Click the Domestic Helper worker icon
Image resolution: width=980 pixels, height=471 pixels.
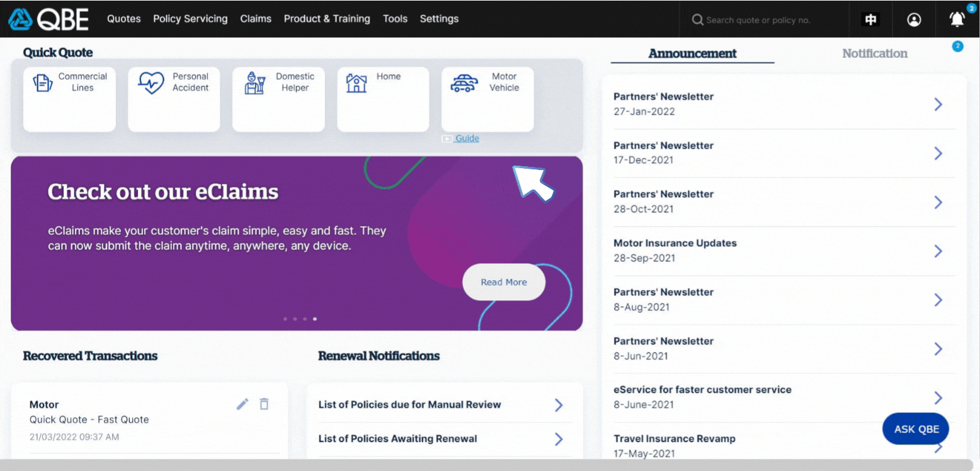[x=254, y=82]
